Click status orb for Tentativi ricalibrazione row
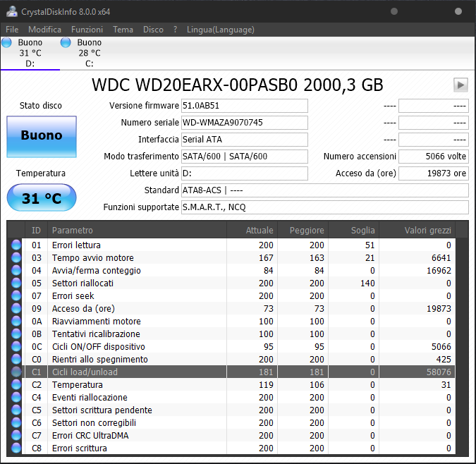 (16, 334)
